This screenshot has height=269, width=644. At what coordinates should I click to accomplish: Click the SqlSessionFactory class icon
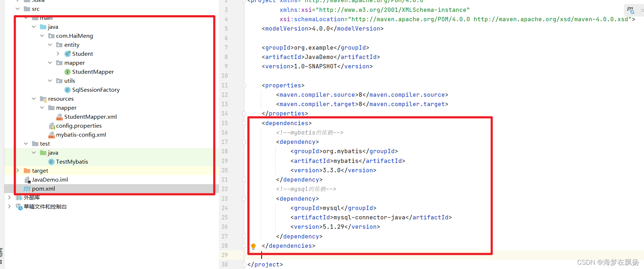pos(68,90)
